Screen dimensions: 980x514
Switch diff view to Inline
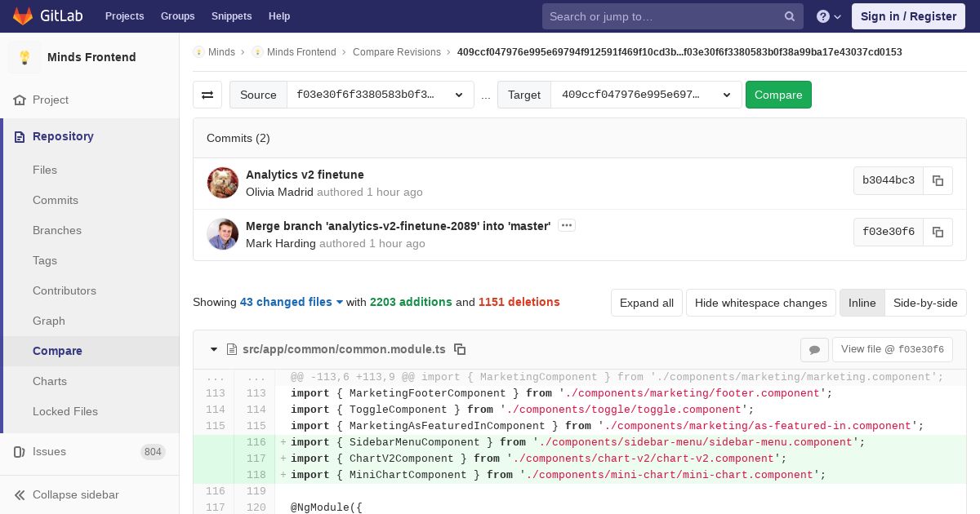862,303
